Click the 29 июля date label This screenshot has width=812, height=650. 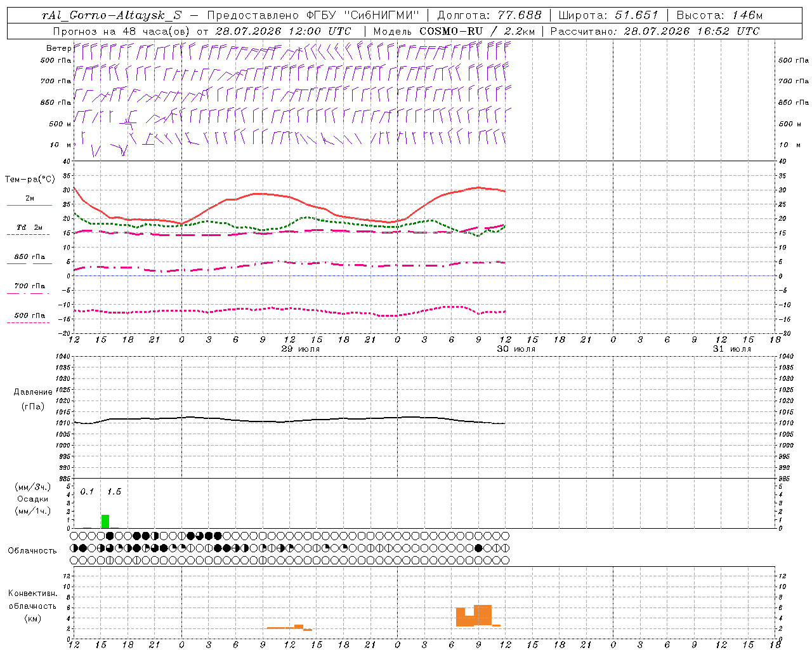tap(301, 349)
